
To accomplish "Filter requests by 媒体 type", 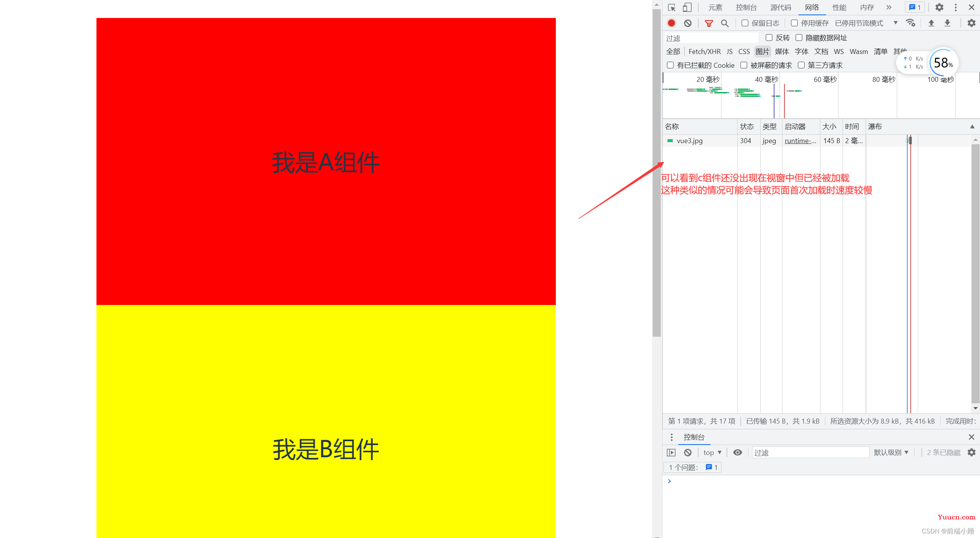I will [x=782, y=51].
